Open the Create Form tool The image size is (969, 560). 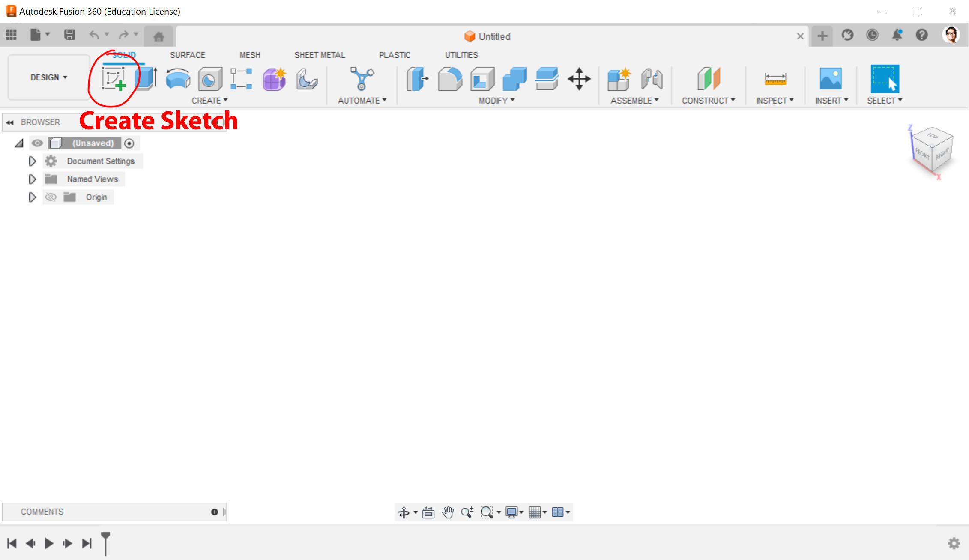coord(274,79)
